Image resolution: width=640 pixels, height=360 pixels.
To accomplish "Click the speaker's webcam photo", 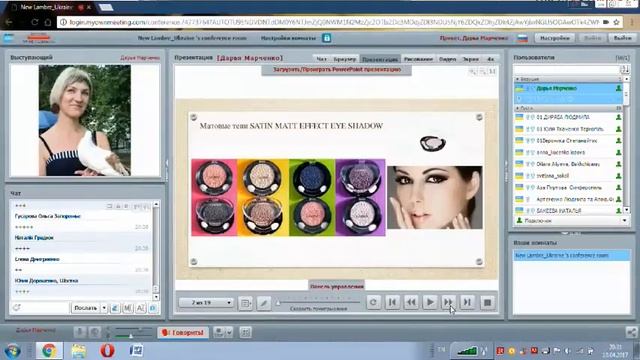I will (85, 120).
